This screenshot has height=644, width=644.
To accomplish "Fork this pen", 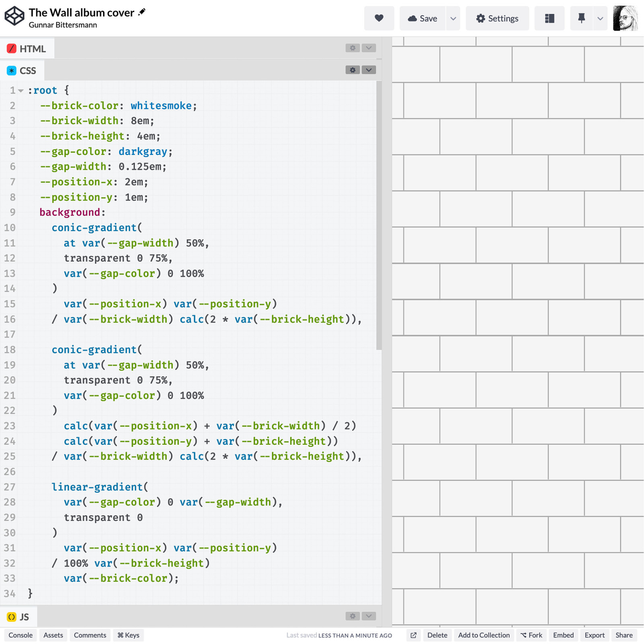I will tap(531, 635).
